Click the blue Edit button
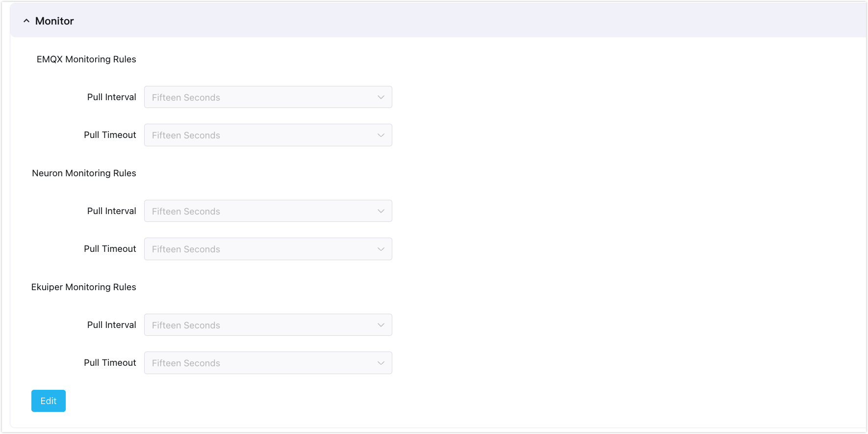This screenshot has width=868, height=434. coord(49,401)
